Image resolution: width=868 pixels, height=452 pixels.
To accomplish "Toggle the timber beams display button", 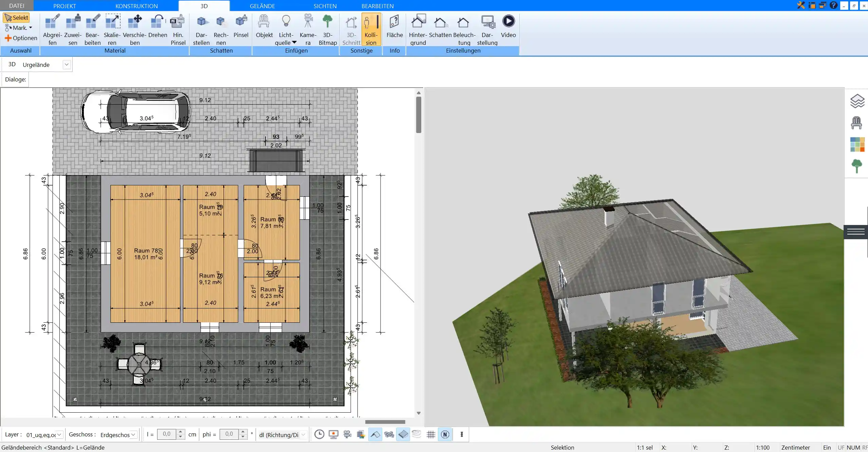I will click(389, 434).
